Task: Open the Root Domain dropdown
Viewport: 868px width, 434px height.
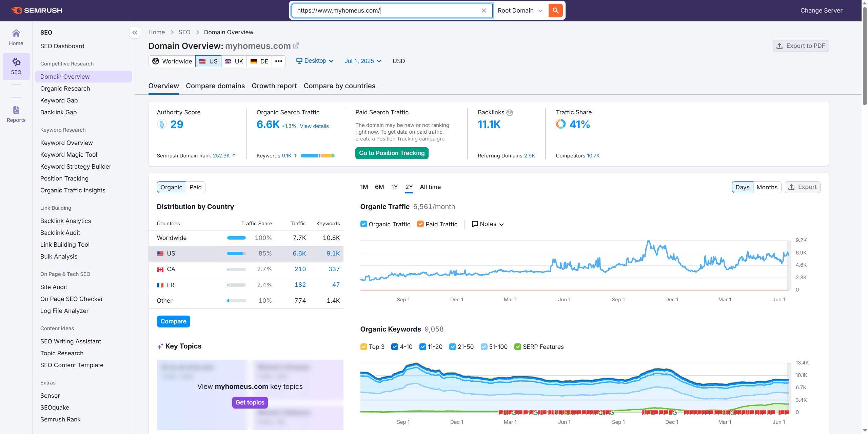Action: [x=520, y=11]
